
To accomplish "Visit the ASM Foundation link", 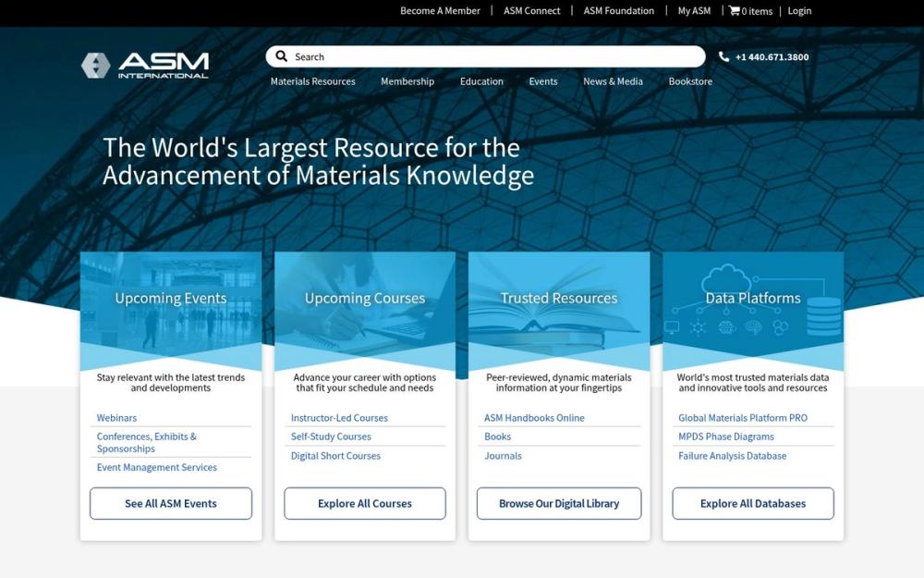I will tap(619, 10).
